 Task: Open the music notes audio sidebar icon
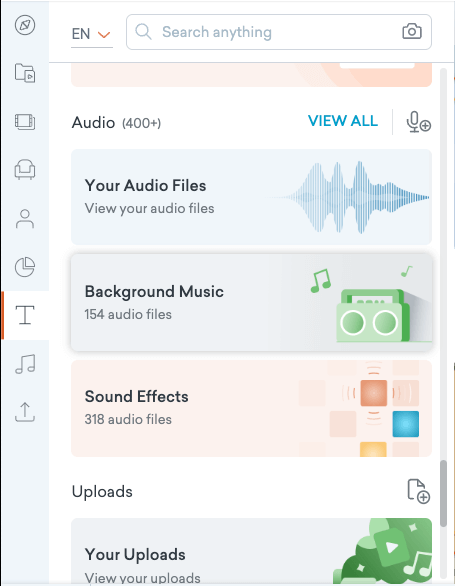tap(25, 364)
